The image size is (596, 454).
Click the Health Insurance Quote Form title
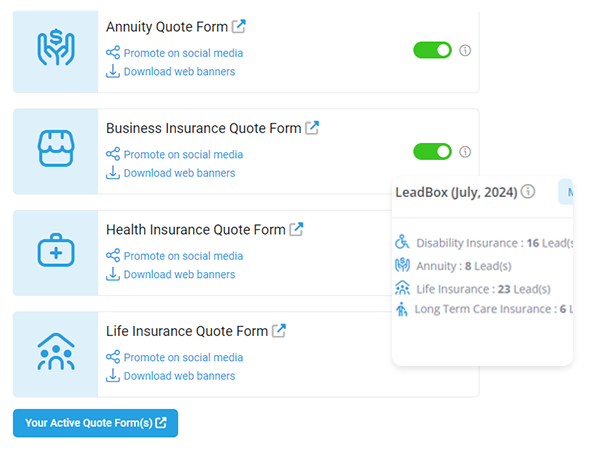click(x=196, y=230)
